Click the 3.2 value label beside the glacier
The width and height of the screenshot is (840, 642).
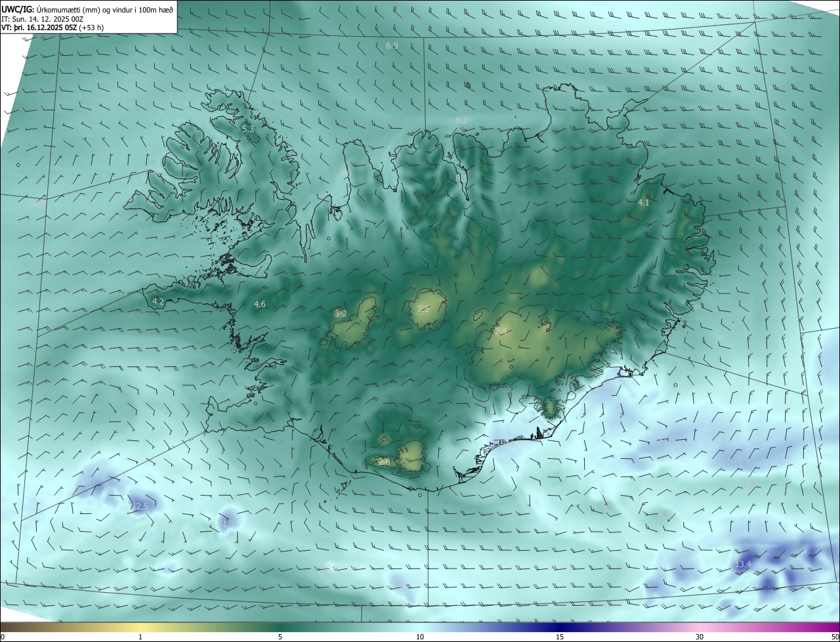[x=341, y=314]
